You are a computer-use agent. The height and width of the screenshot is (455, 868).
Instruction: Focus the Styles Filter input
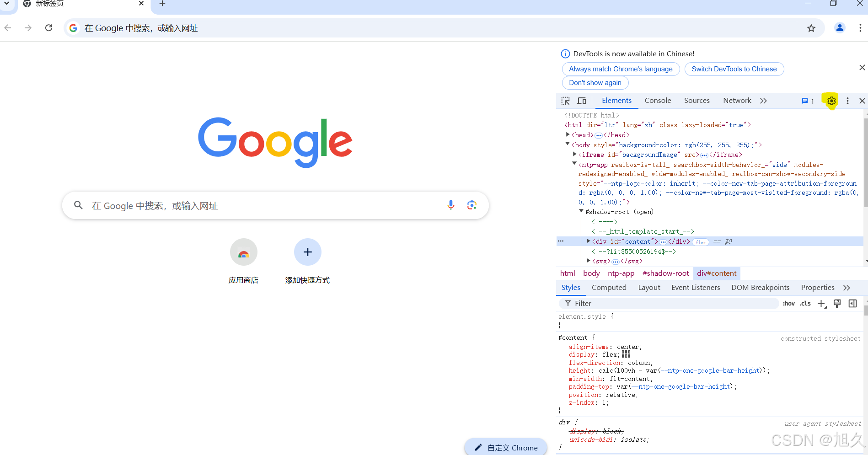coord(669,303)
